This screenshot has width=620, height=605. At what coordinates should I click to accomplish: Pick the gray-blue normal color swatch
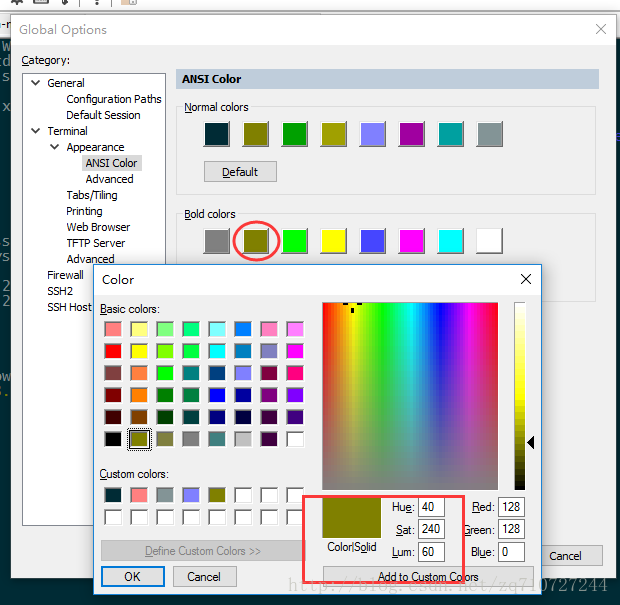tap(490, 134)
